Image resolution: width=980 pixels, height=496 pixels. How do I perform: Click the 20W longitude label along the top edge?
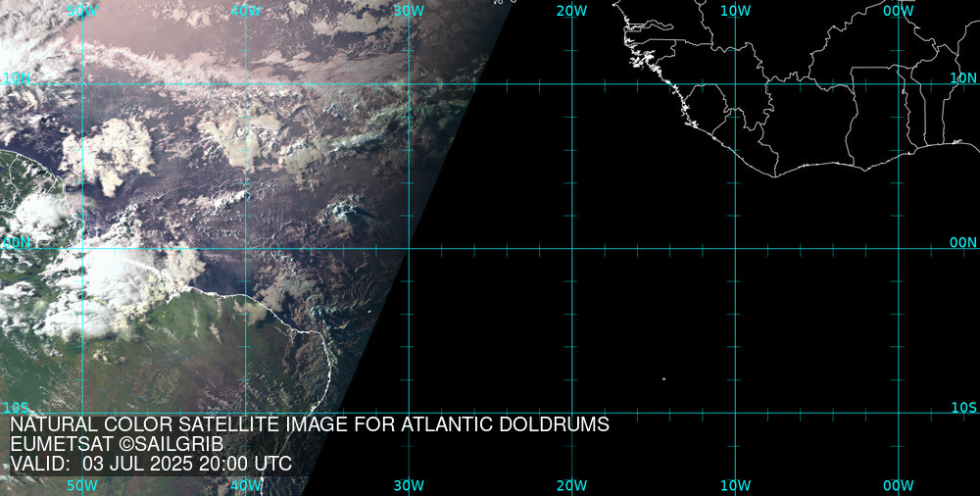pyautogui.click(x=572, y=11)
